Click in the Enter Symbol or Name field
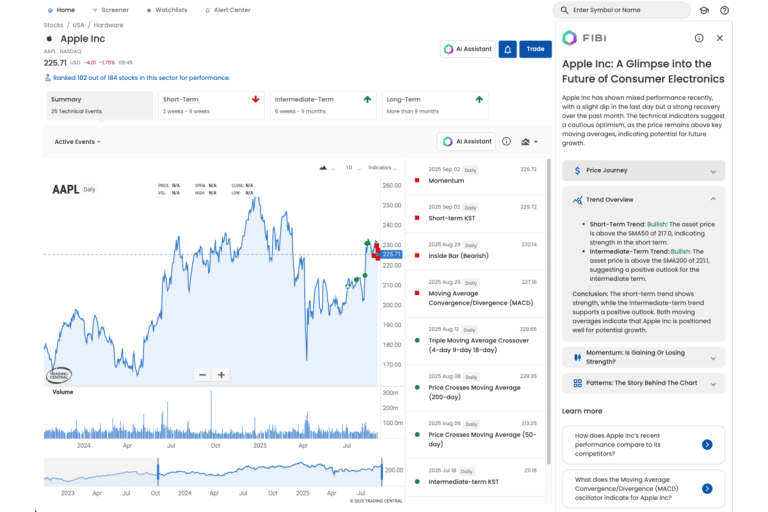Screen dimensions: 768x512 pos(622,10)
